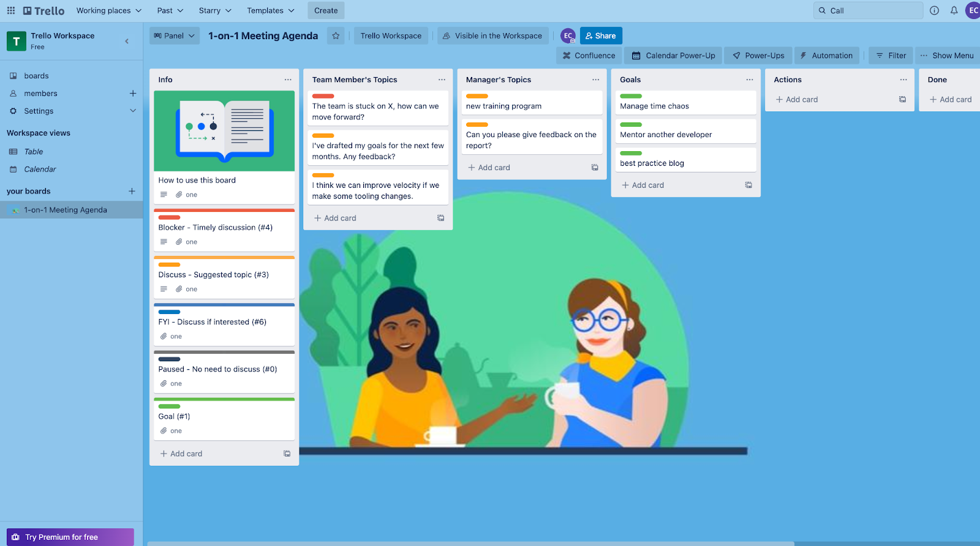Screen dimensions: 980x546
Task: Open the Goal (#1) card
Action: tap(224, 419)
